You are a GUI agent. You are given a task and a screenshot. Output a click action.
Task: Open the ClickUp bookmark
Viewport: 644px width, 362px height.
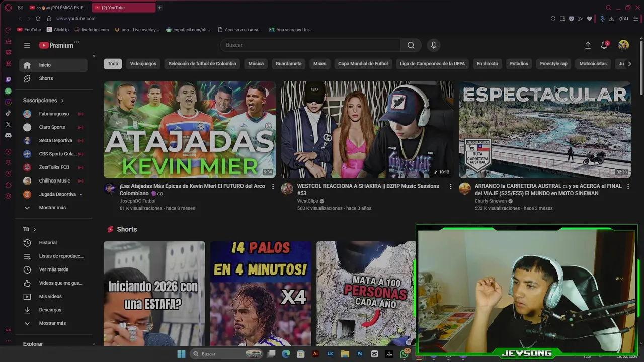[x=57, y=30]
